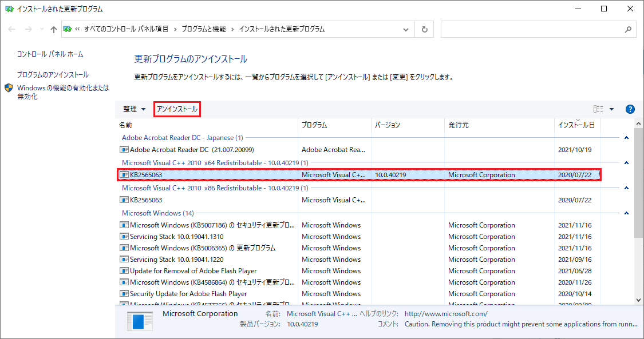Expand the view options dropdown arrow
The image size is (644, 339).
(611, 109)
